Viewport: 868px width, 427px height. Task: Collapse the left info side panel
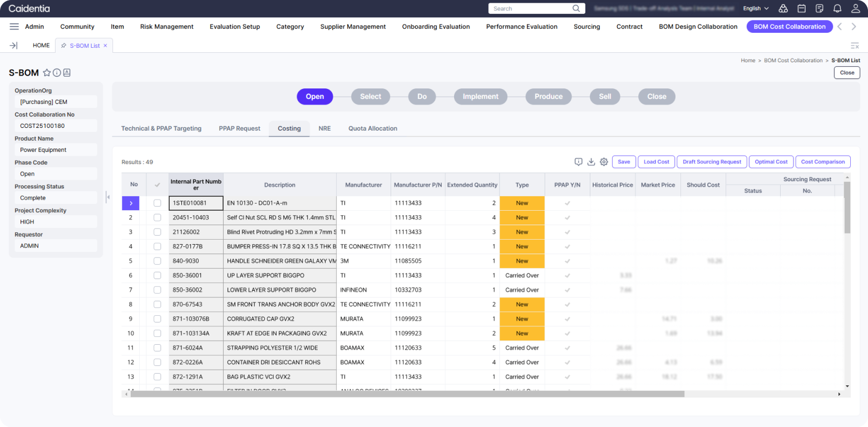108,197
